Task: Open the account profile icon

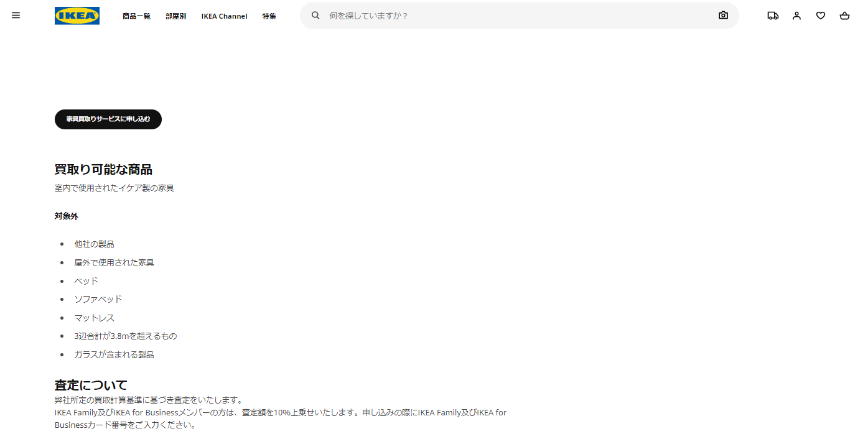Action: coord(796,16)
